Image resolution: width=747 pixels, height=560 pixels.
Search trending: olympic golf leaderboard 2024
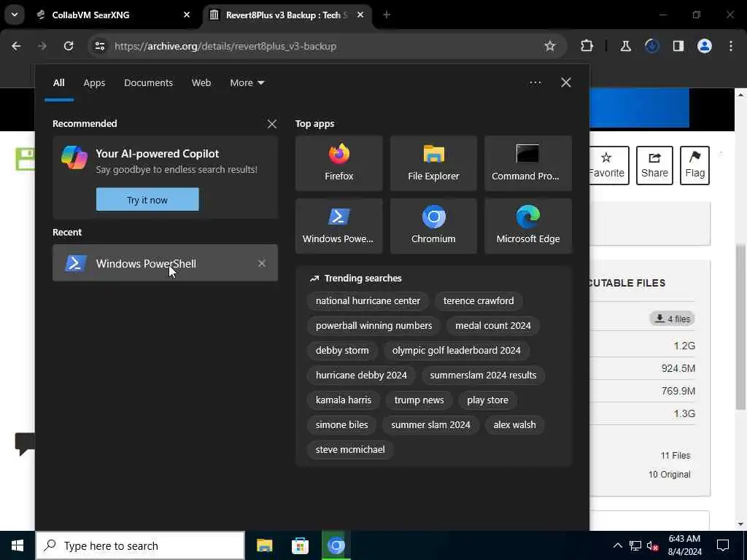pyautogui.click(x=456, y=351)
